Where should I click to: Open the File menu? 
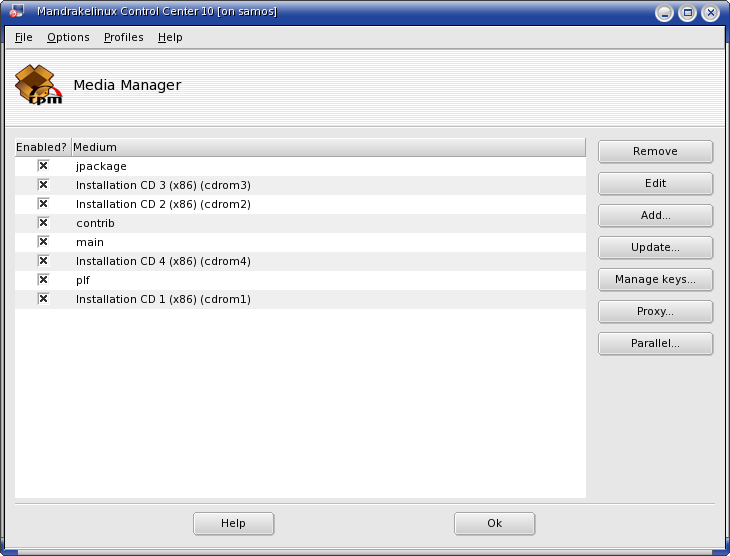24,37
